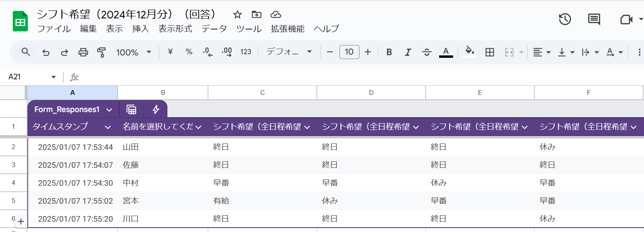The width and height of the screenshot is (644, 232).
Task: Open the comments panel icon
Action: point(594,19)
